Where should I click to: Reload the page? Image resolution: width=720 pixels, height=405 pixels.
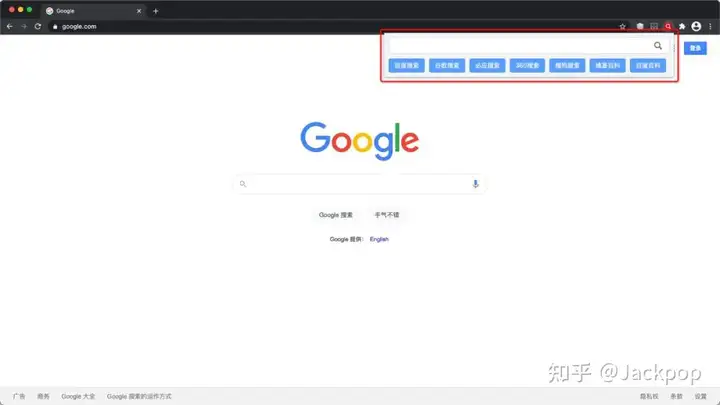38,26
